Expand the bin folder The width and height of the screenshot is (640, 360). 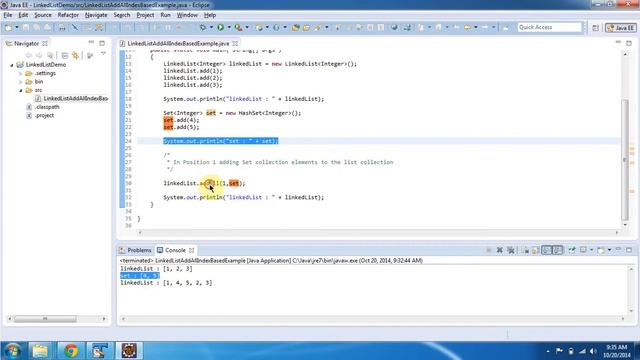tap(20, 82)
